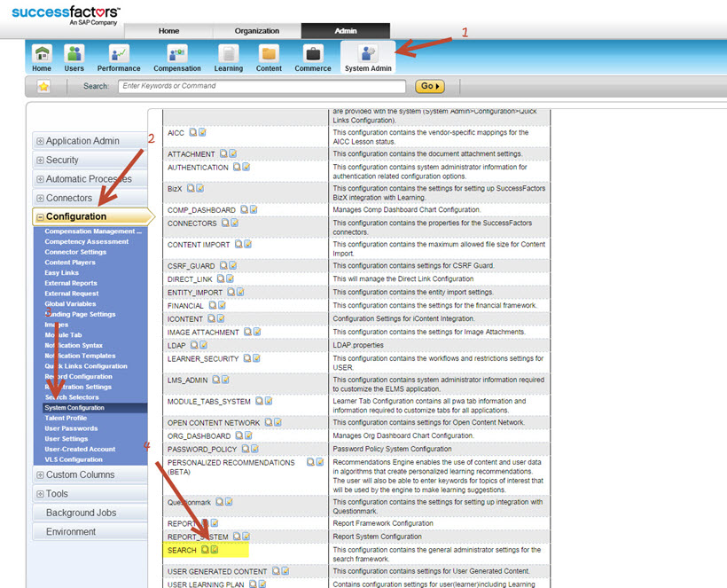Edit the PERSONALIZED RECOMMENDATIONS configuration

pyautogui.click(x=319, y=462)
